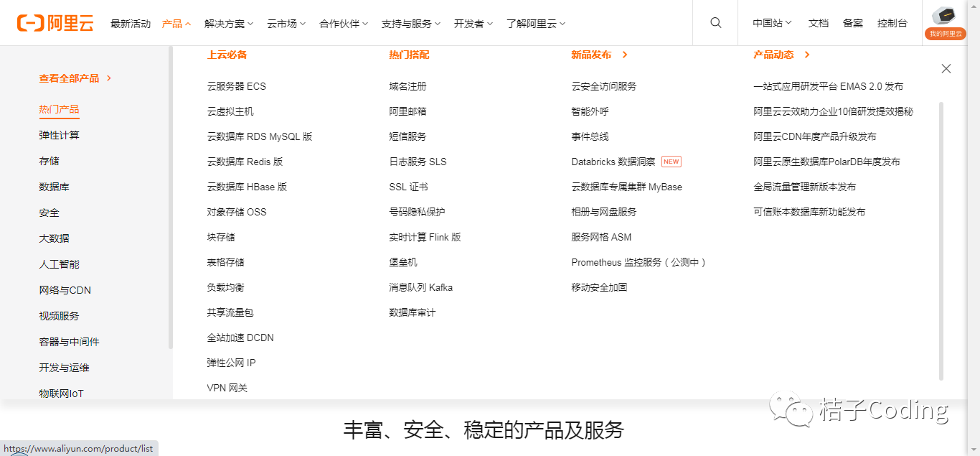The height and width of the screenshot is (456, 980).
Task: Open 阿里邮箱 link
Action: [x=407, y=111]
